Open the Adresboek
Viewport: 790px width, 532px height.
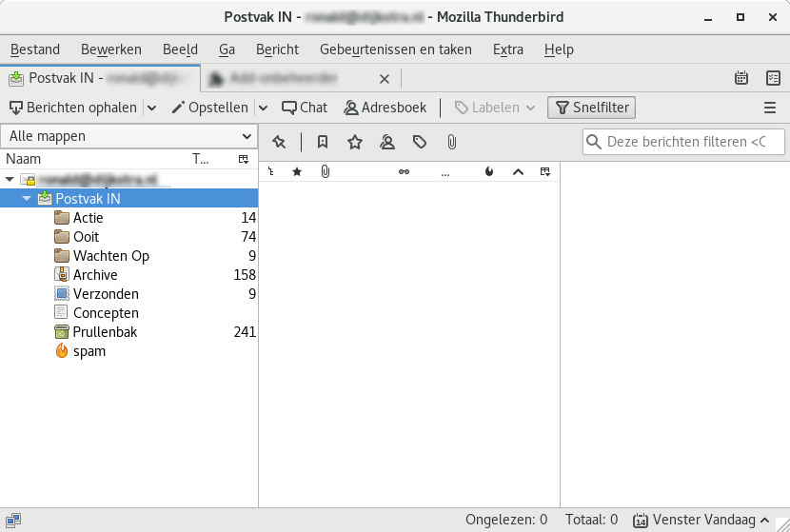click(x=385, y=108)
